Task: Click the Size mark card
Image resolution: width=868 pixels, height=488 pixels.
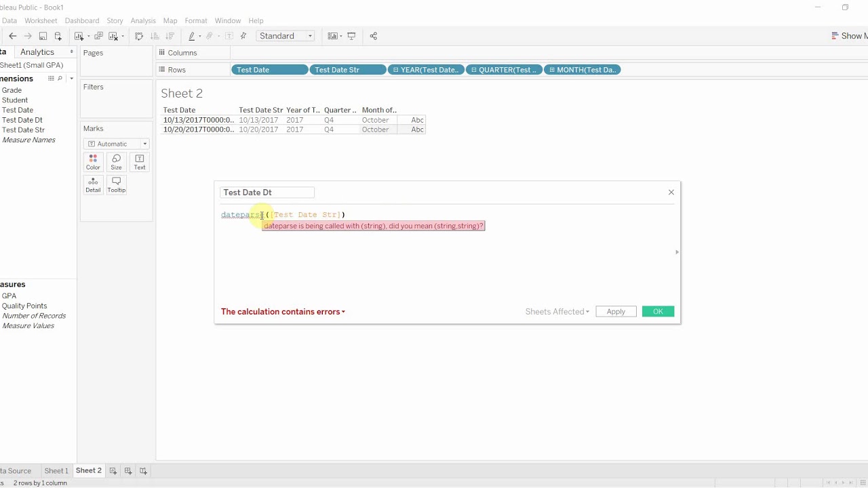Action: click(116, 162)
